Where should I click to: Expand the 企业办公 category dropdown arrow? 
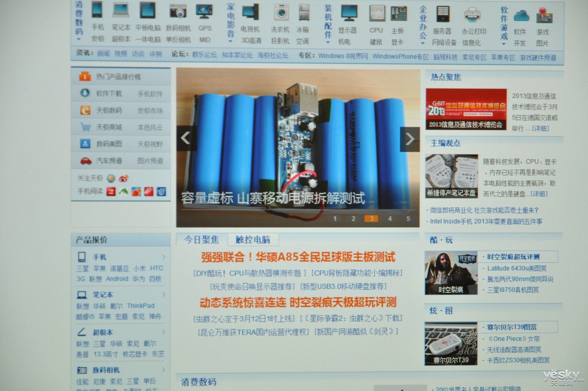[x=423, y=43]
